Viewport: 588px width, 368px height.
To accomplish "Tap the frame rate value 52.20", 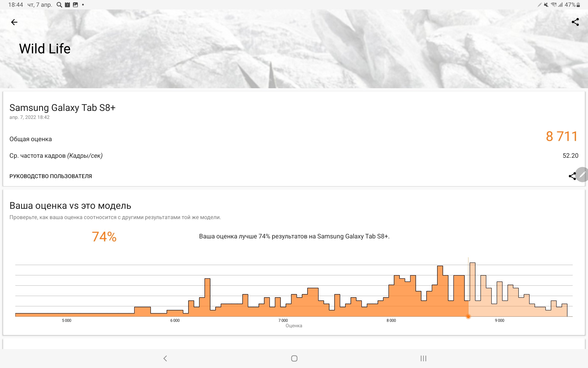I will pyautogui.click(x=571, y=155).
